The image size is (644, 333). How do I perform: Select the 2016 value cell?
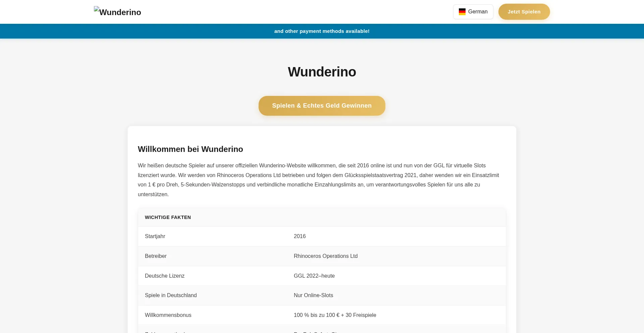point(396,236)
